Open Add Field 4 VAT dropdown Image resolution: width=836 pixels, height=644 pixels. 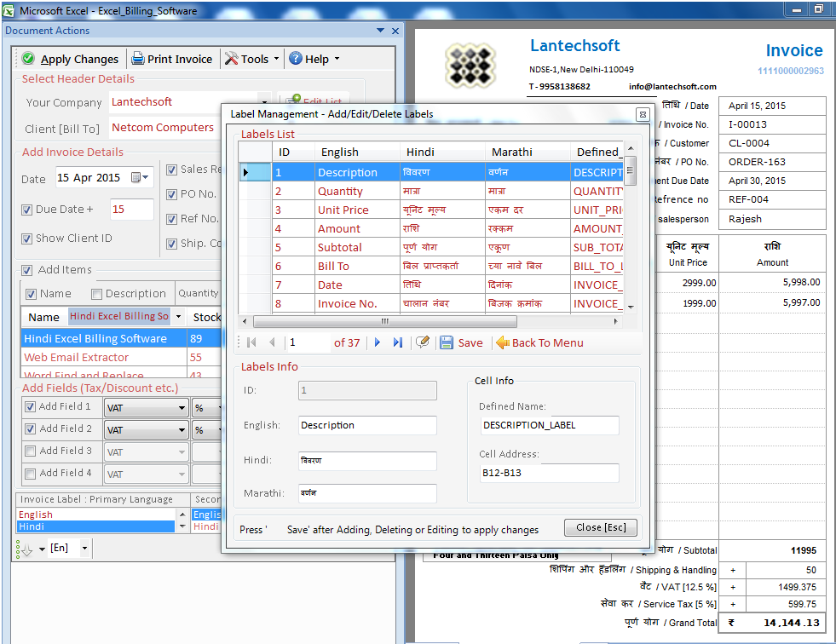182,474
